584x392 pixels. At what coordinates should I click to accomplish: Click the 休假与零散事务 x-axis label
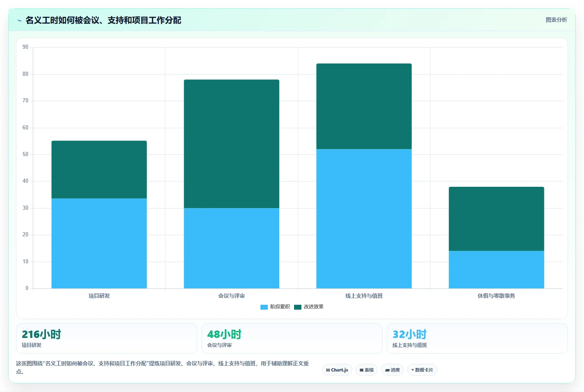[x=496, y=296]
